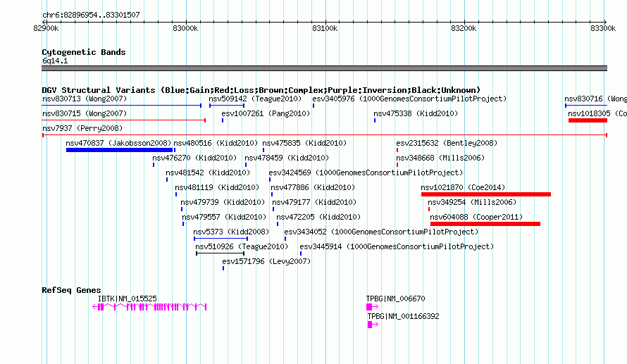Viewport: 627px width, 364px height.
Task: Click the 83200k ruler position
Action: point(464,28)
